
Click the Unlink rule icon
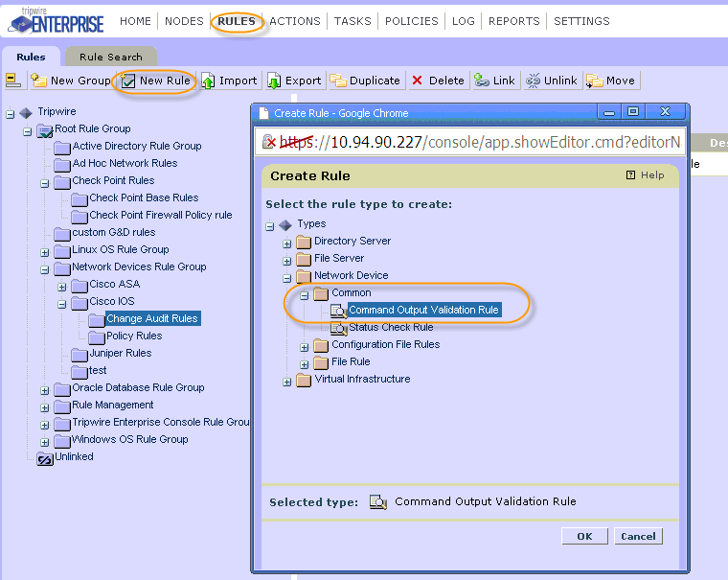tap(533, 81)
